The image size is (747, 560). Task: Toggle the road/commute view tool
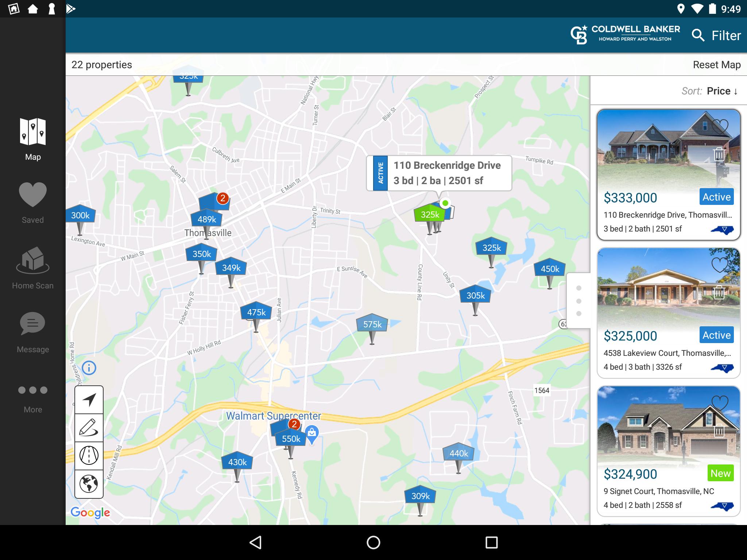[x=89, y=456]
